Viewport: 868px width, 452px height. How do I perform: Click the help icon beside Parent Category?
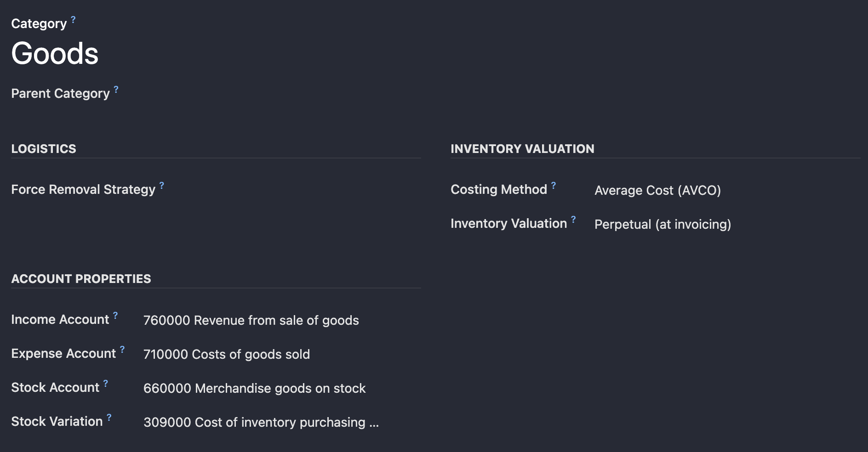[x=116, y=89]
